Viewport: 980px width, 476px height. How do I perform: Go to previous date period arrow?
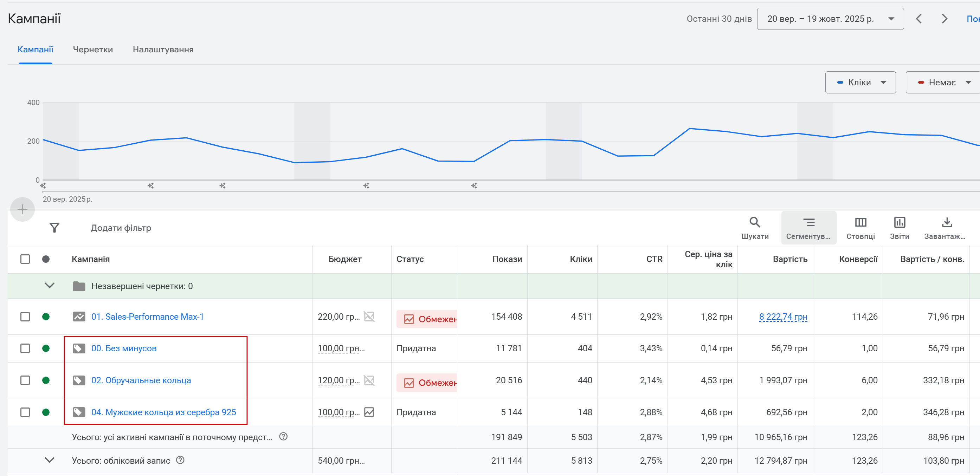[x=919, y=19]
